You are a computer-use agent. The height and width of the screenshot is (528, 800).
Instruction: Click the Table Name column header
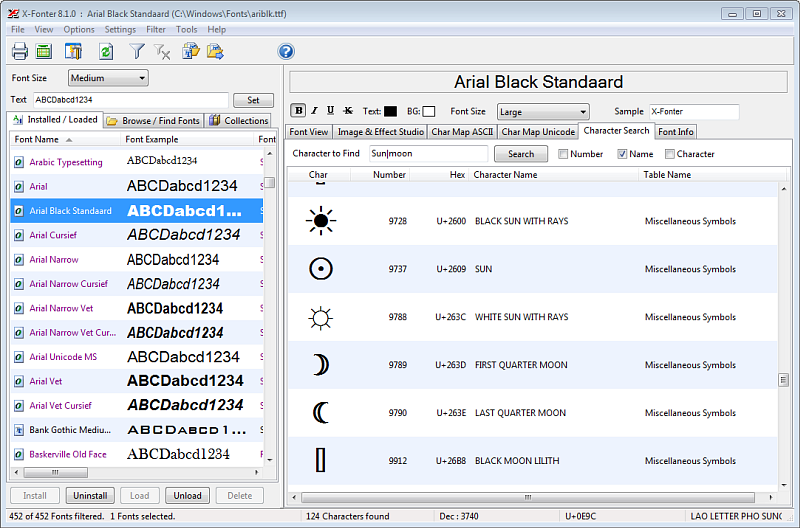tap(712, 175)
